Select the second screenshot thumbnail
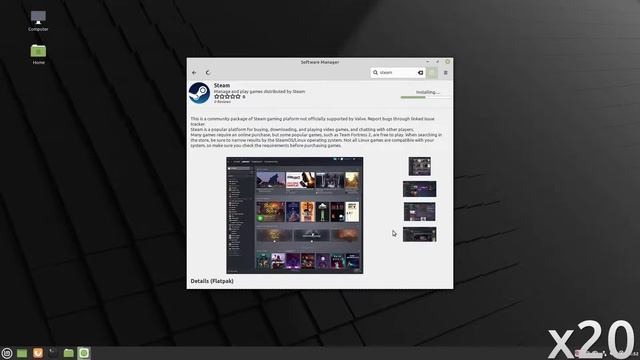The height and width of the screenshot is (360, 640). (420, 189)
